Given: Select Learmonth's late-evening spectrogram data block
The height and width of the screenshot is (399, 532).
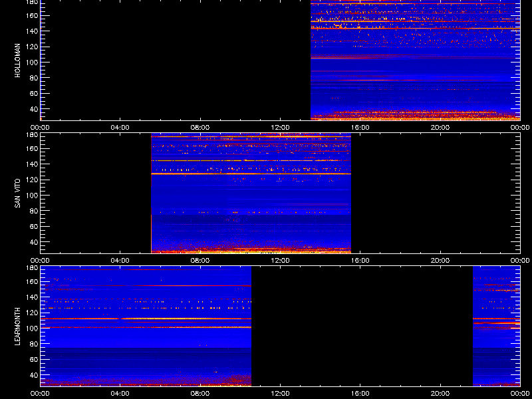Looking at the screenshot, I should [x=496, y=327].
